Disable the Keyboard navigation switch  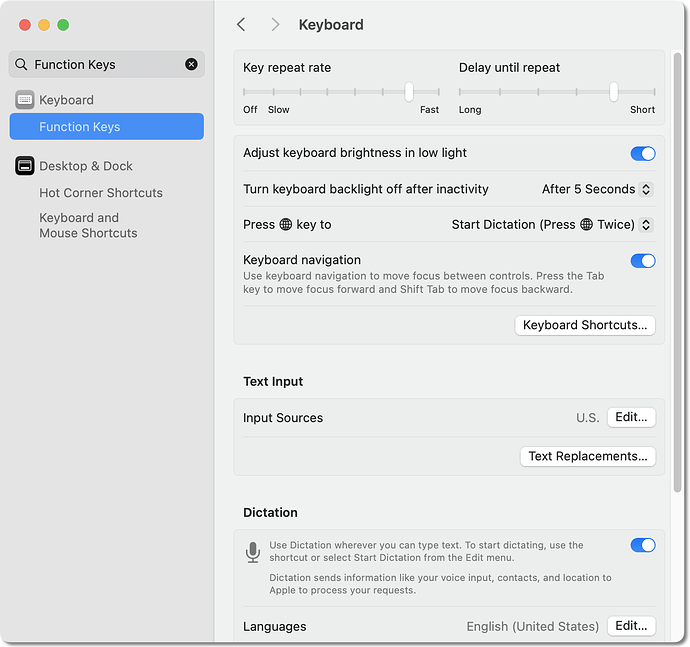point(642,261)
